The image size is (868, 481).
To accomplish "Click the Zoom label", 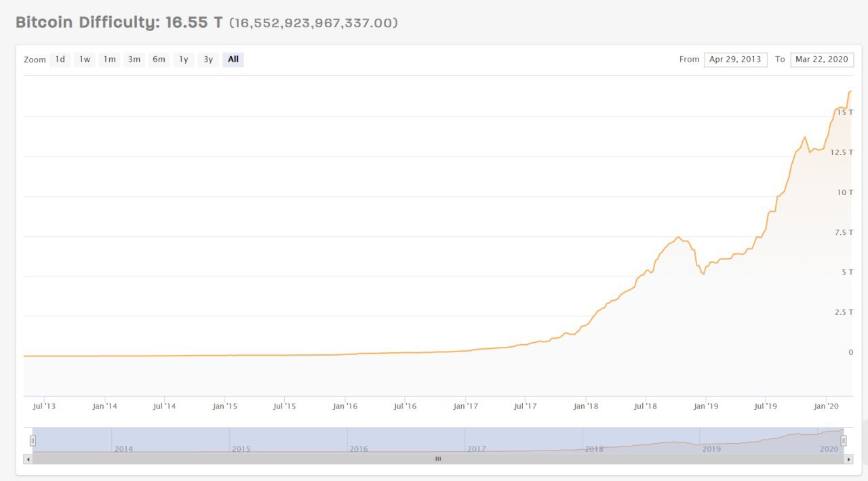I will coord(35,60).
